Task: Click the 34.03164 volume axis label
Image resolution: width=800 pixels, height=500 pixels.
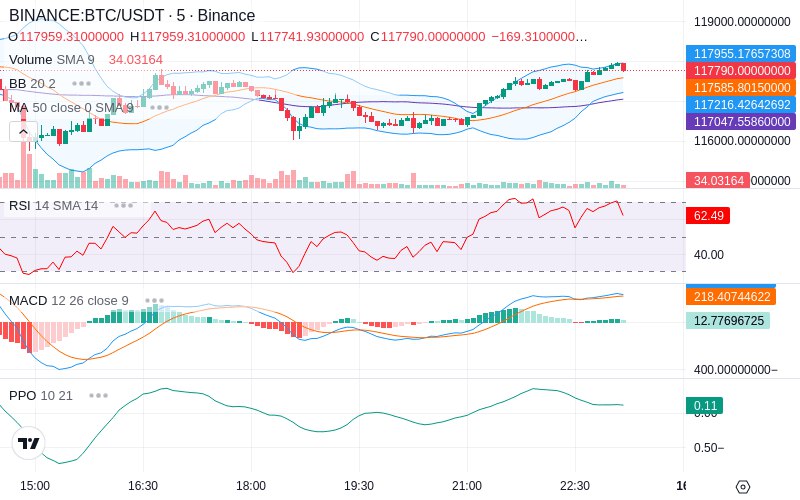Action: point(718,180)
